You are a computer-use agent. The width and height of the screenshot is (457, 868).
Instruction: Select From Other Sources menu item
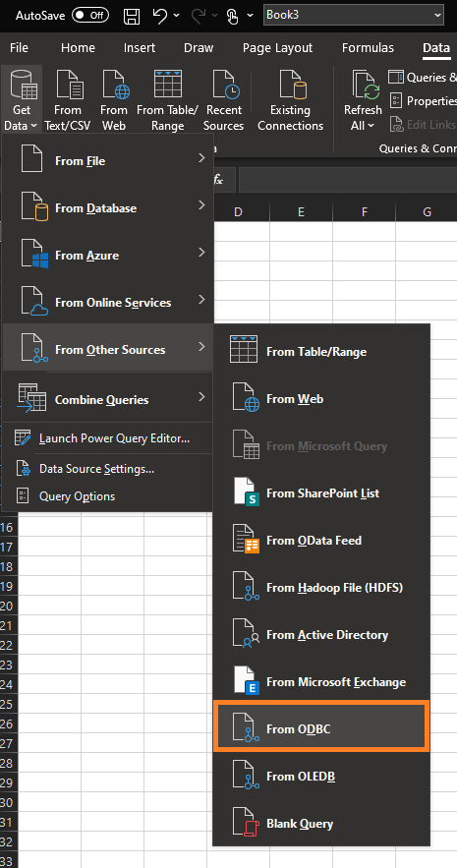pos(108,349)
